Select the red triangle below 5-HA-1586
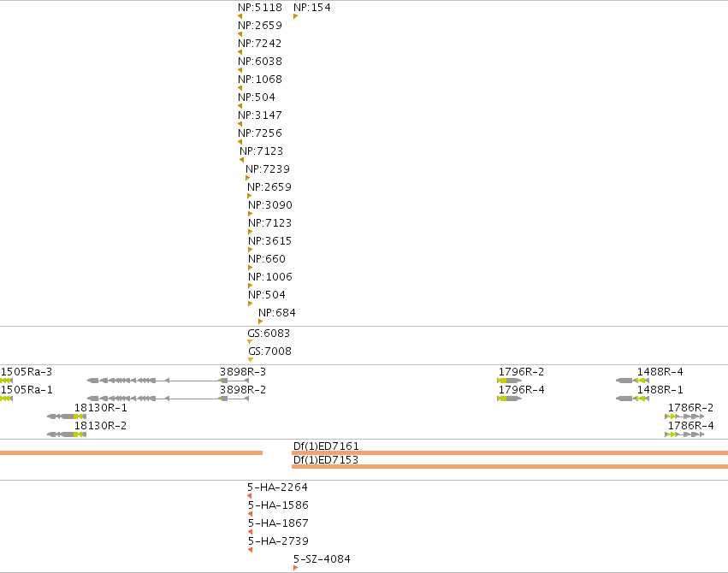This screenshot has width=728, height=573. [251, 514]
